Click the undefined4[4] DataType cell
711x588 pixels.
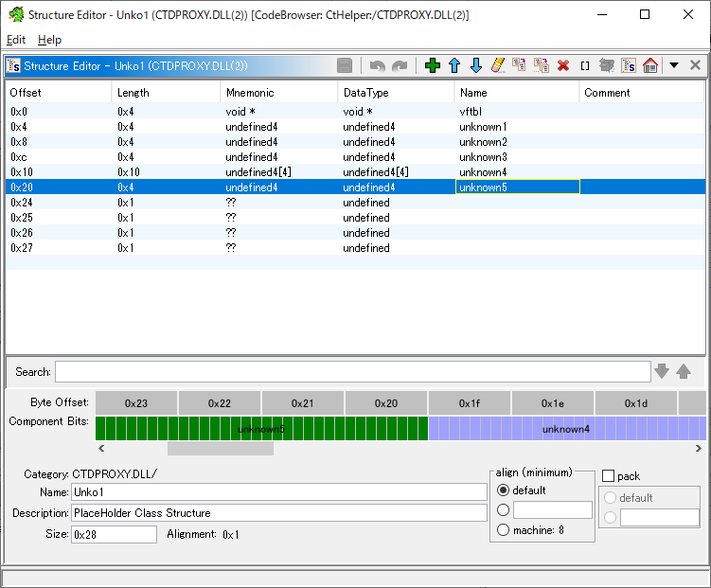(396, 172)
